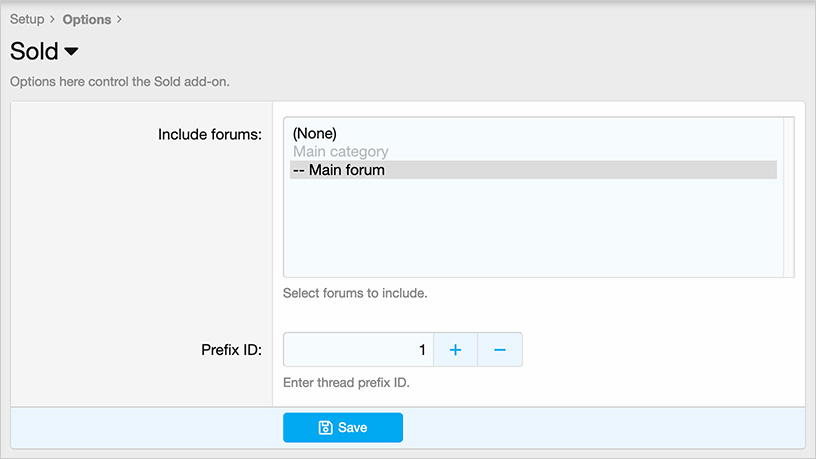
Task: Click the Prefix ID label
Action: click(x=231, y=350)
